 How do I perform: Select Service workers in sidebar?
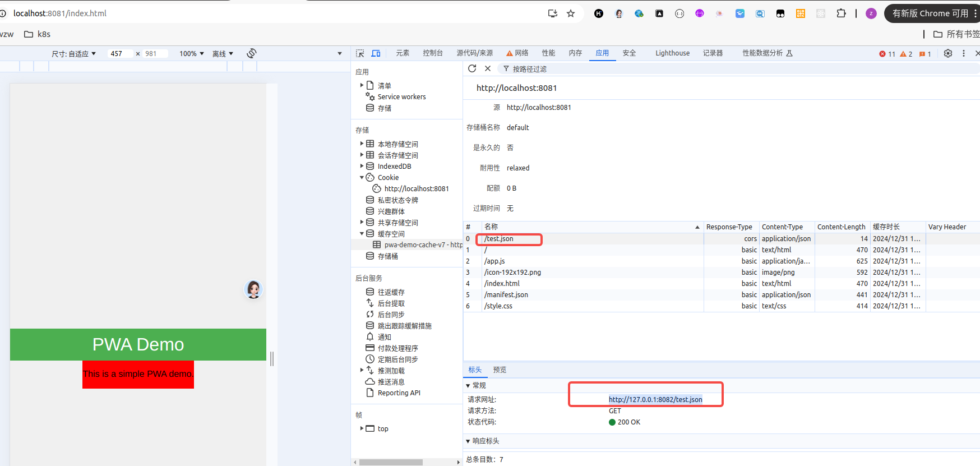click(401, 97)
